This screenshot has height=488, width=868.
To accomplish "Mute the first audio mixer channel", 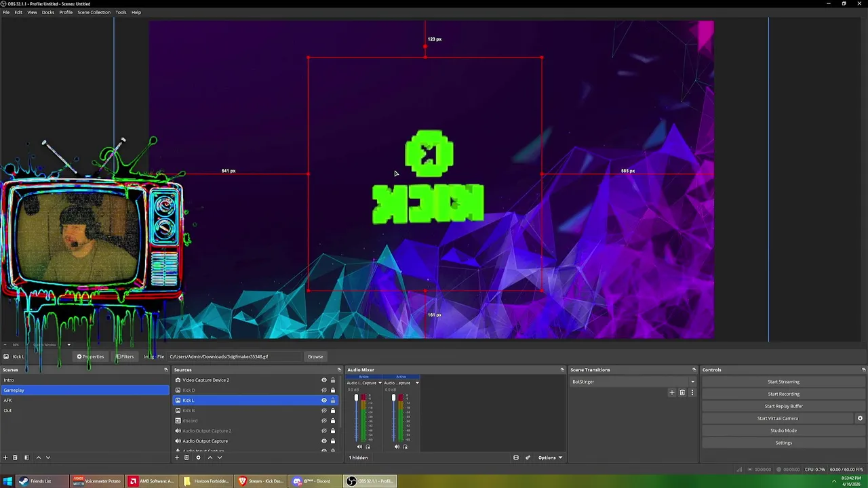I will coord(359,447).
